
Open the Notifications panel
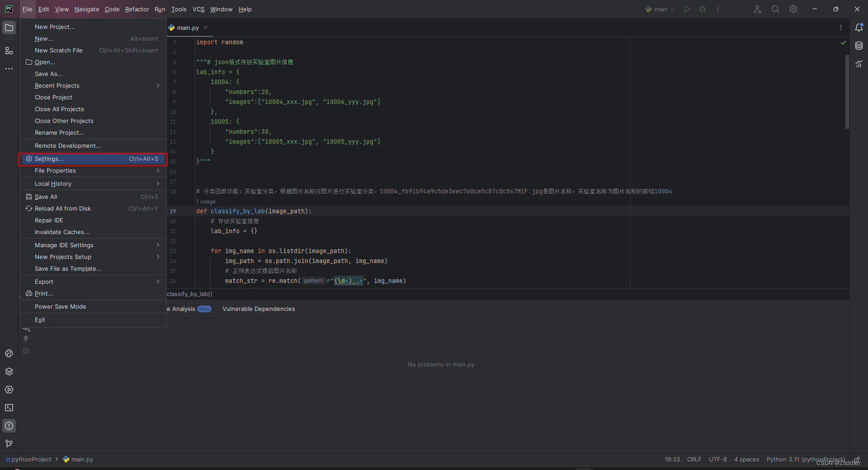tap(859, 27)
